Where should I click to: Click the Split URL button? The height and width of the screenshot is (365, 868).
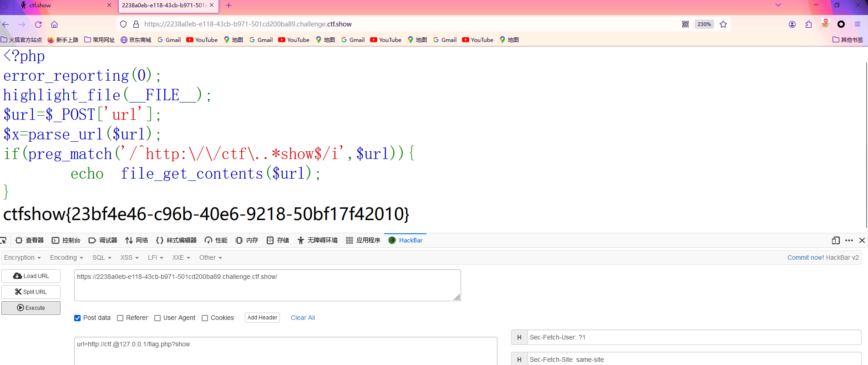click(x=31, y=292)
